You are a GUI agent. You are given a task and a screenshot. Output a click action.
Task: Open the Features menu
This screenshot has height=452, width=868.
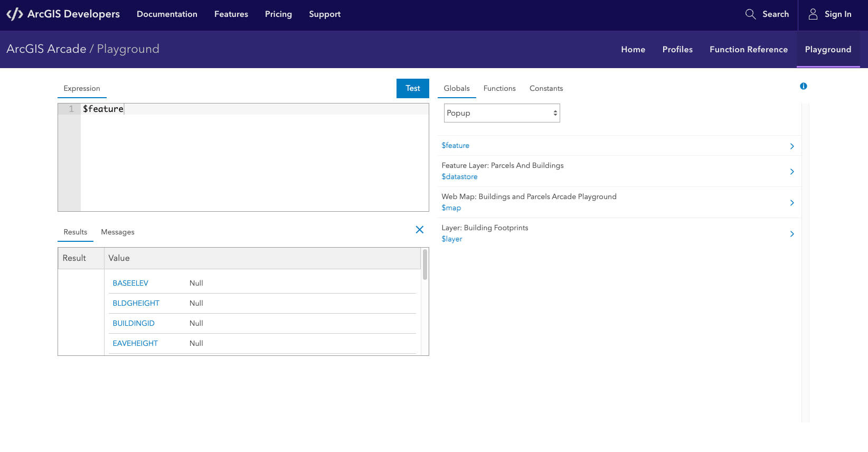click(231, 14)
